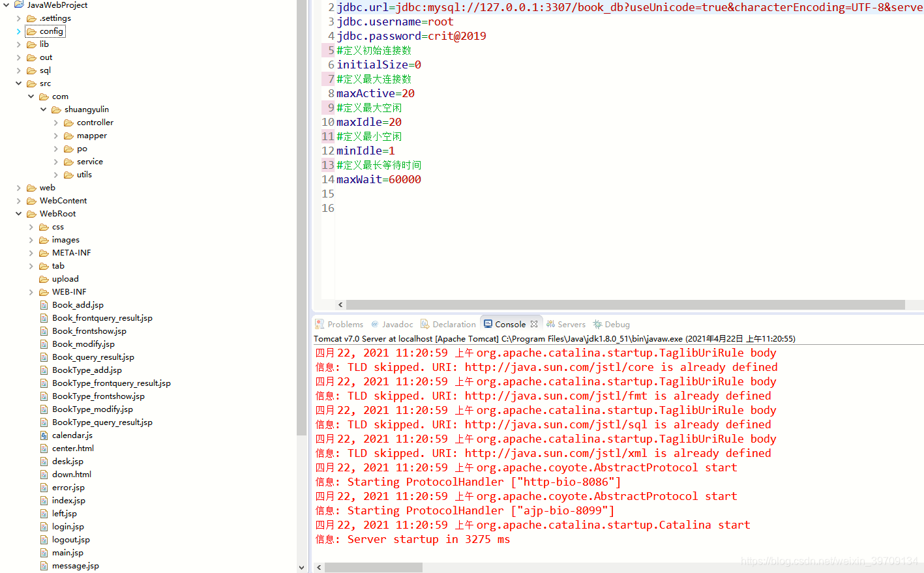Open Book_frontquery_result.jsp
Image resolution: width=924 pixels, height=573 pixels.
tap(102, 318)
